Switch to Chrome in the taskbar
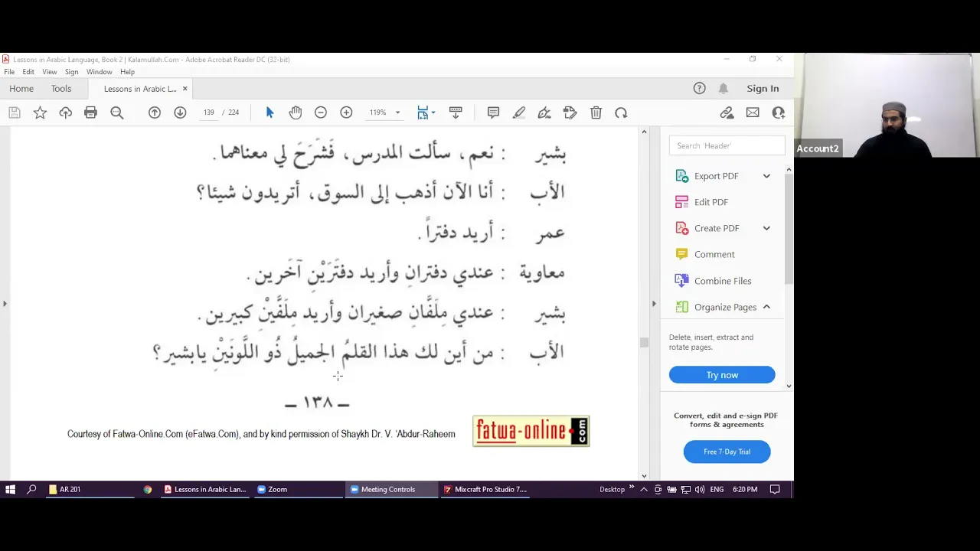The width and height of the screenshot is (980, 551). pos(148,489)
